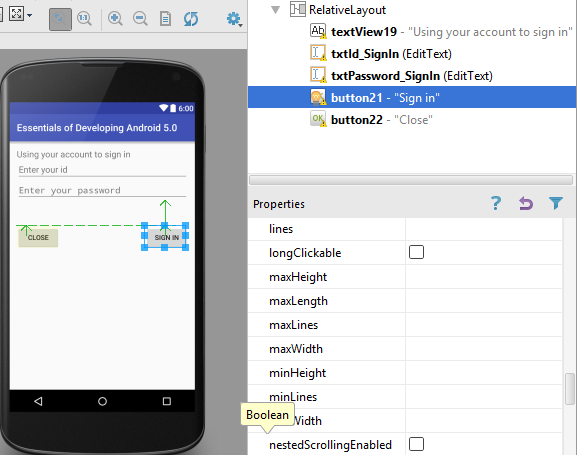577x455 pixels.
Task: Toggle expert properties filter icon
Action: (x=556, y=203)
